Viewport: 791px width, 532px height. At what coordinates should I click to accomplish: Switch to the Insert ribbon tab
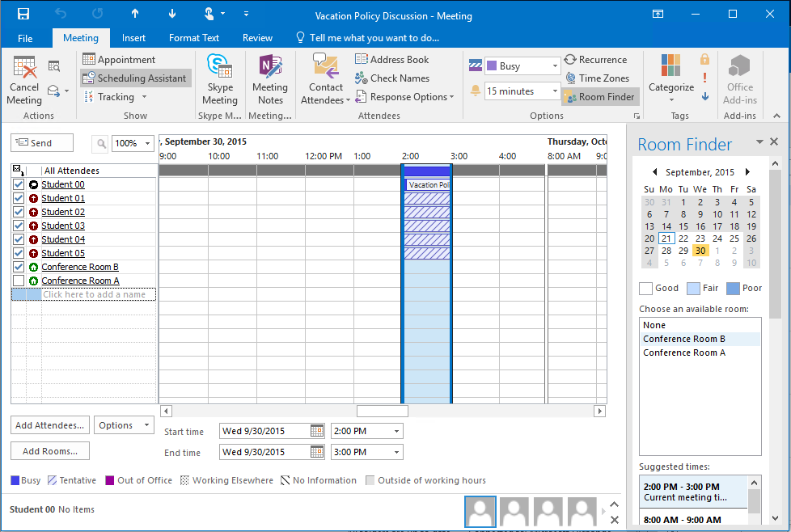133,38
